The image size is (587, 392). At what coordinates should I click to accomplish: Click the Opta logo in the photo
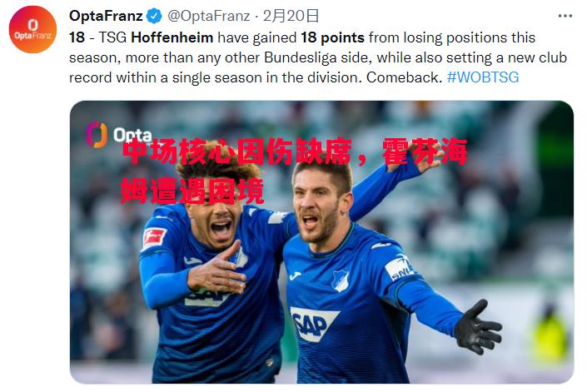[119, 135]
